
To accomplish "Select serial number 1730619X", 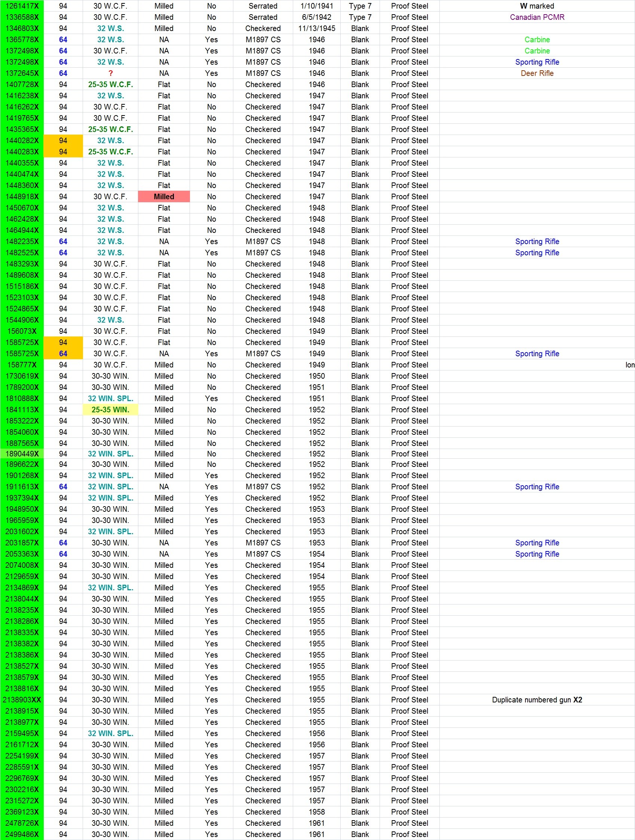I will point(22,376).
